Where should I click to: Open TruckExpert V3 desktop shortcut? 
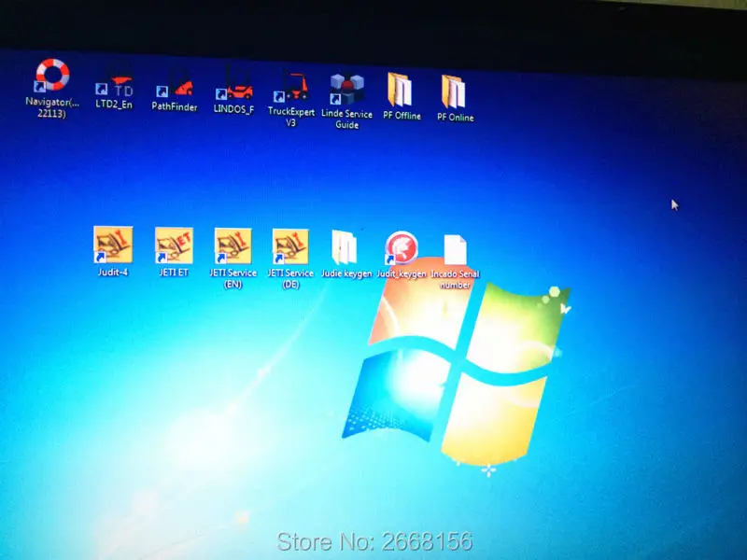(291, 87)
